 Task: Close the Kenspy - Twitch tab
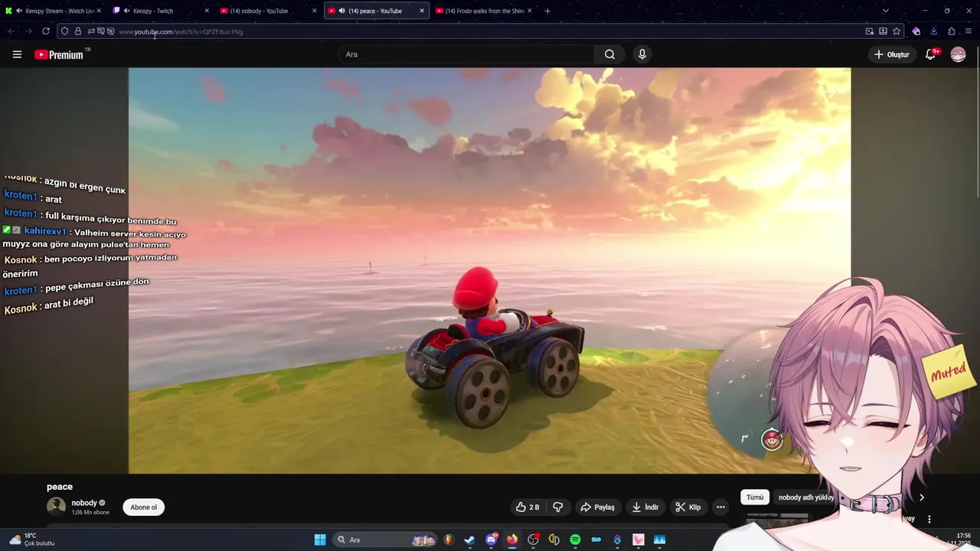[x=206, y=11]
